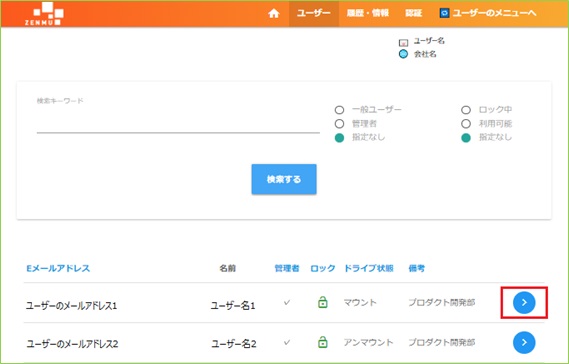
Task: Open details arrow for ユーザー名1 row
Action: 524,302
